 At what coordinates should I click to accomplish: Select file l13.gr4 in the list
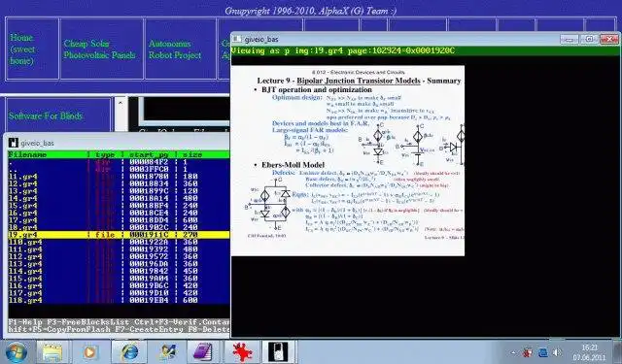[25, 264]
